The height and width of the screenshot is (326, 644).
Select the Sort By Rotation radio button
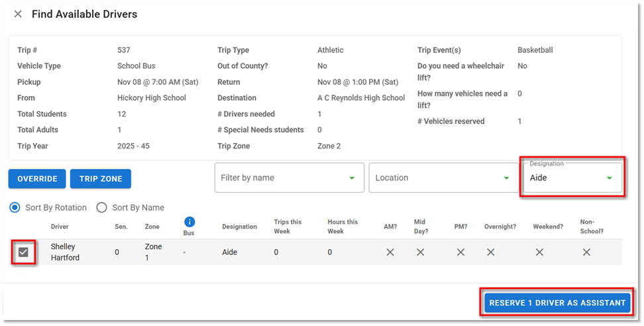pyautogui.click(x=15, y=208)
